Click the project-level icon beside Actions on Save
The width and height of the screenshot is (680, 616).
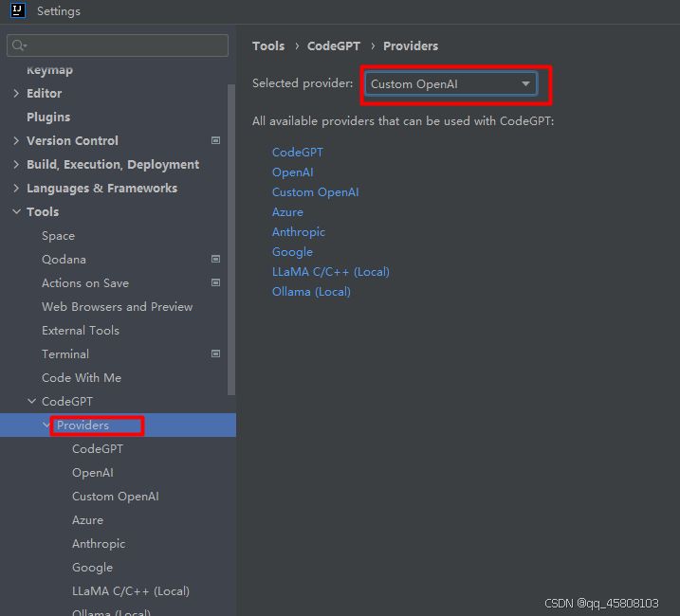(x=215, y=282)
